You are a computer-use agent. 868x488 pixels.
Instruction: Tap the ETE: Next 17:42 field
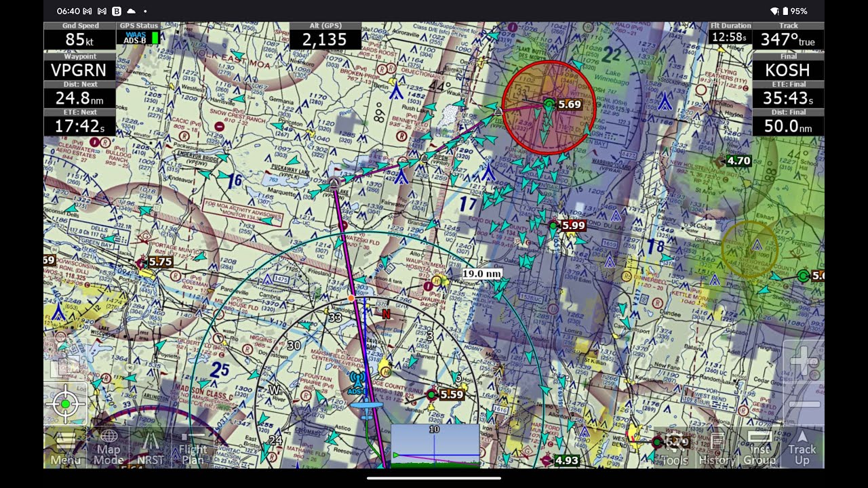pyautogui.click(x=79, y=122)
